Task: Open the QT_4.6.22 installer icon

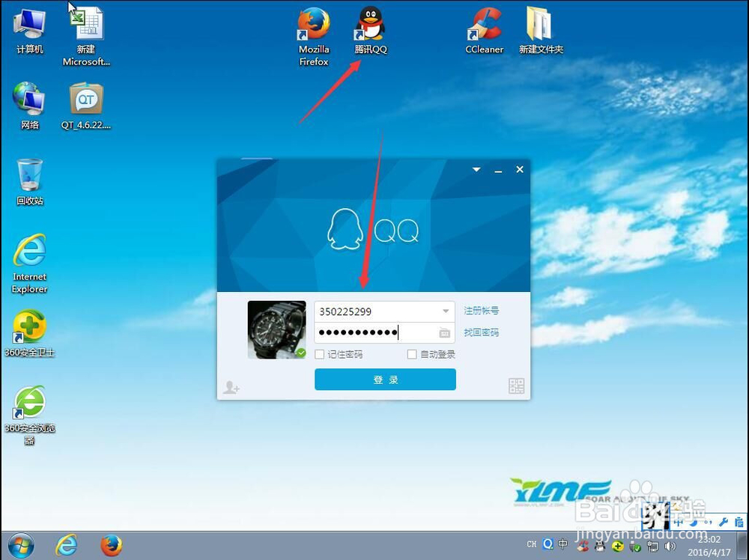Action: (86, 106)
